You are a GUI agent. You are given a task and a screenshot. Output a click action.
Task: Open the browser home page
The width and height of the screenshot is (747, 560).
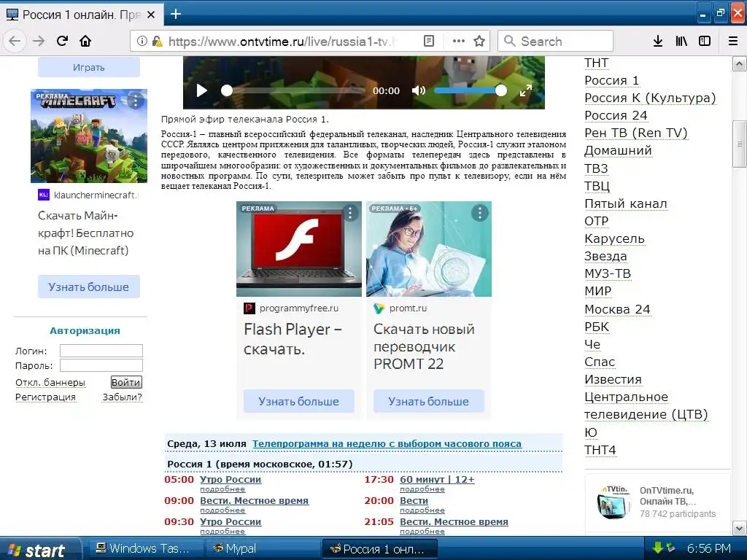(86, 41)
